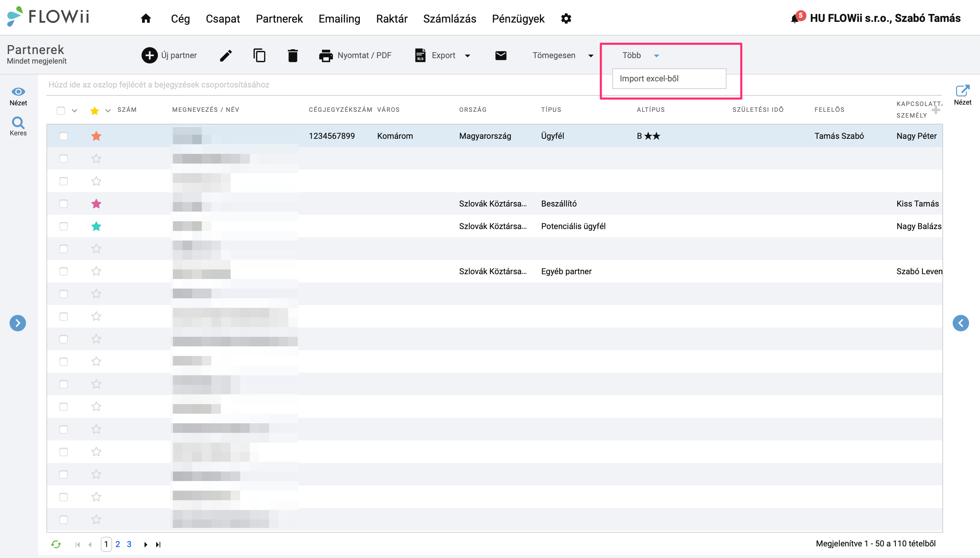The image size is (980, 558).
Task: Click the Új partner plus icon
Action: [149, 55]
